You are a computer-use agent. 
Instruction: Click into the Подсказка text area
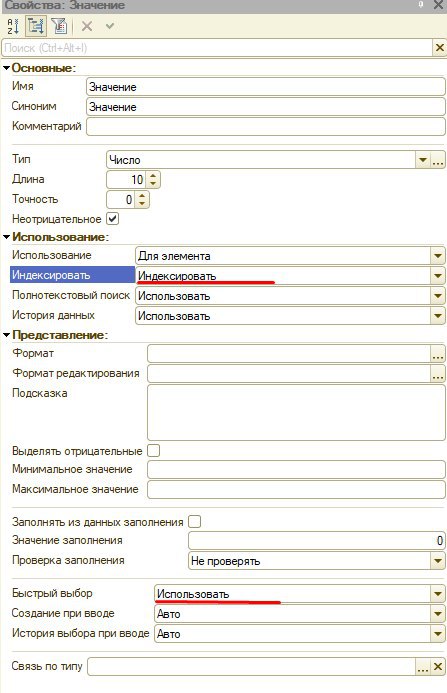(296, 412)
